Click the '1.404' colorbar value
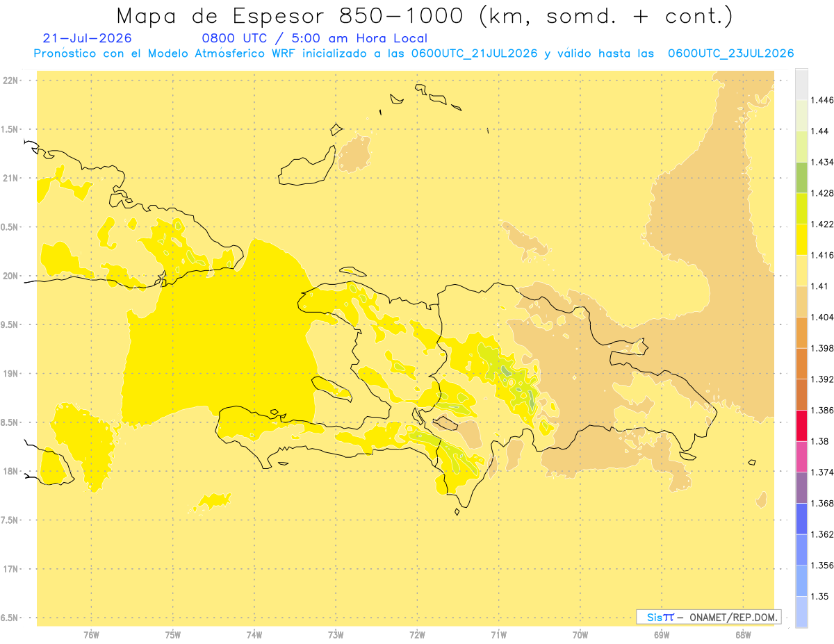This screenshot has height=644, width=834. coord(821,317)
